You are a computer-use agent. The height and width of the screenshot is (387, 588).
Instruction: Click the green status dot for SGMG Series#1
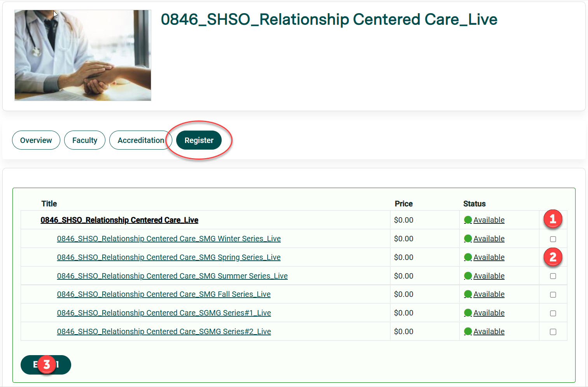(468, 313)
